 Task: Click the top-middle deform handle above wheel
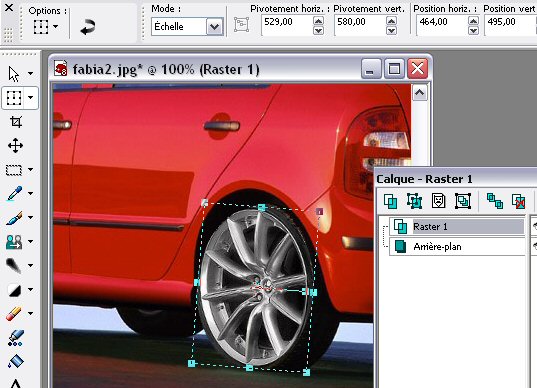262,207
